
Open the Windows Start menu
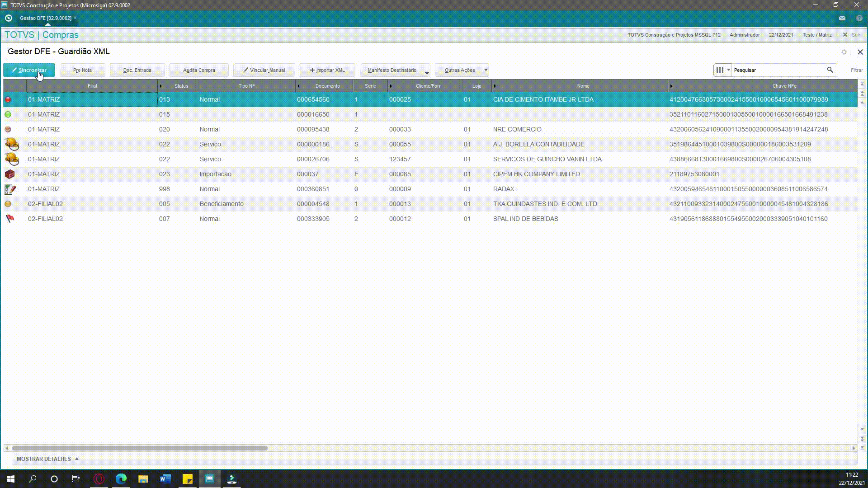(11, 479)
